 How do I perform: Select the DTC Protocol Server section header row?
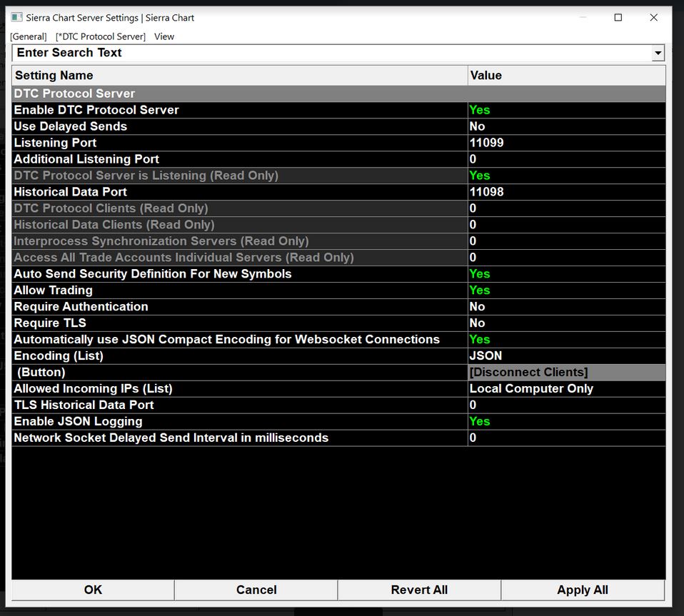point(338,94)
